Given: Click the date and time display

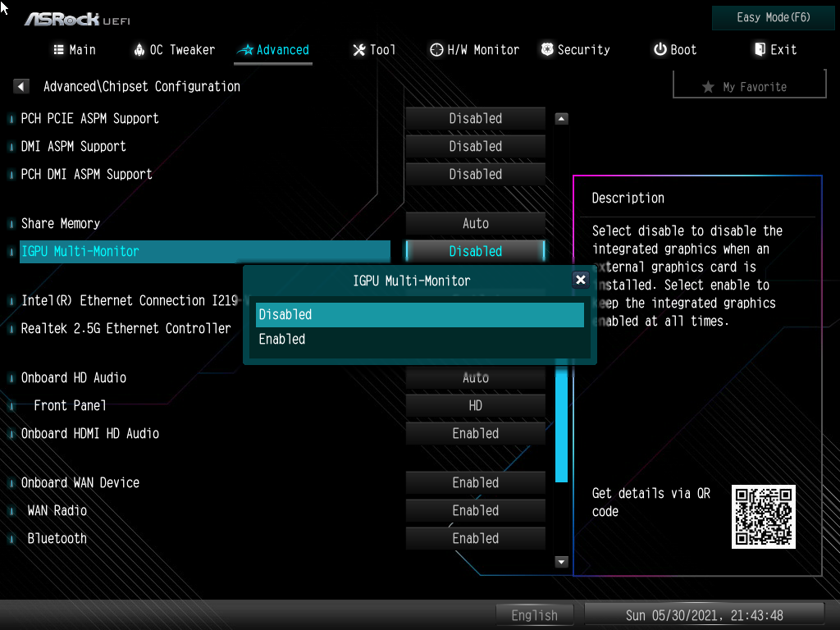Looking at the screenshot, I should coord(704,615).
